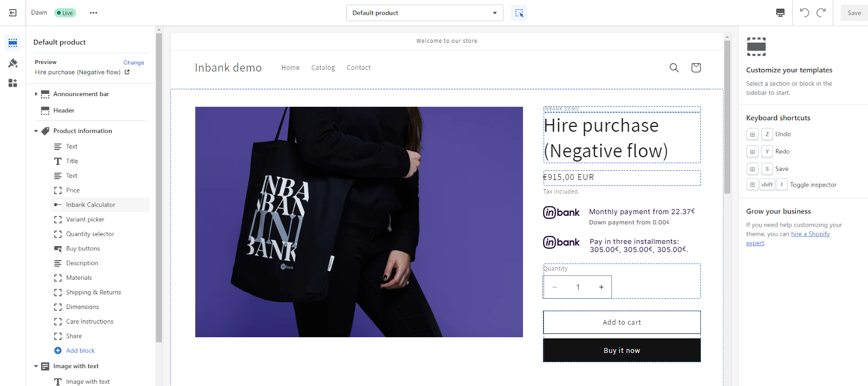The image size is (868, 386).
Task: Open the App embeds sidebar icon
Action: coord(13,83)
